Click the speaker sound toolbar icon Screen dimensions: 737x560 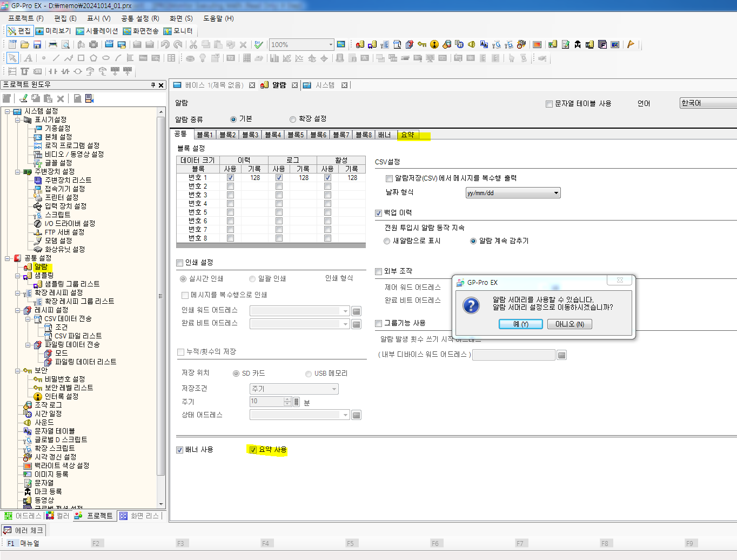pyautogui.click(x=471, y=44)
